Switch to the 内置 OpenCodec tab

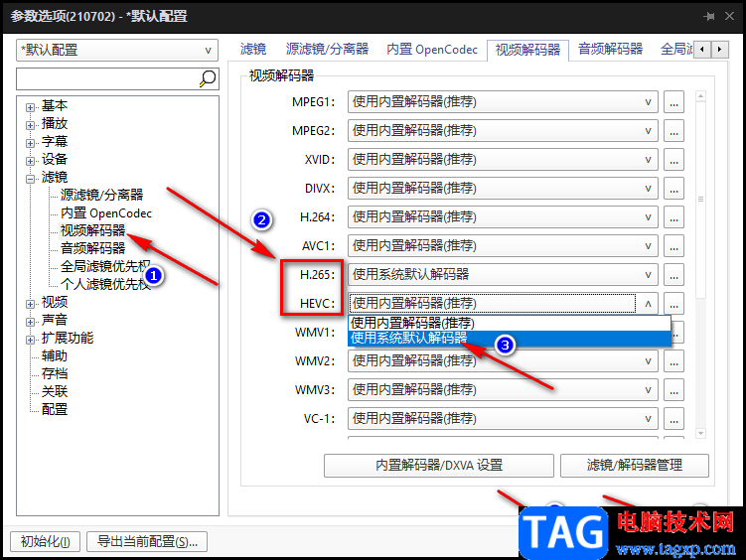point(432,50)
